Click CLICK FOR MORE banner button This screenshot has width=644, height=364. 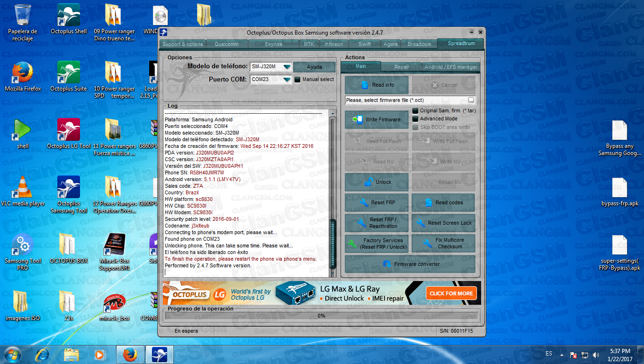451,293
